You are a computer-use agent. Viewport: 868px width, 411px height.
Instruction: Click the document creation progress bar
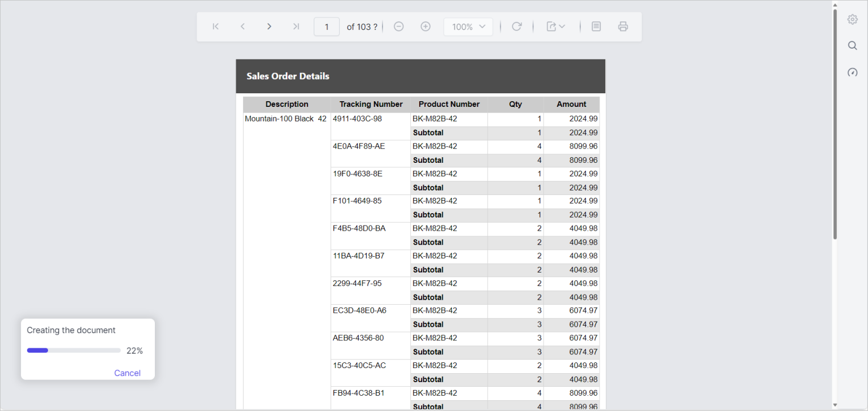coord(74,351)
